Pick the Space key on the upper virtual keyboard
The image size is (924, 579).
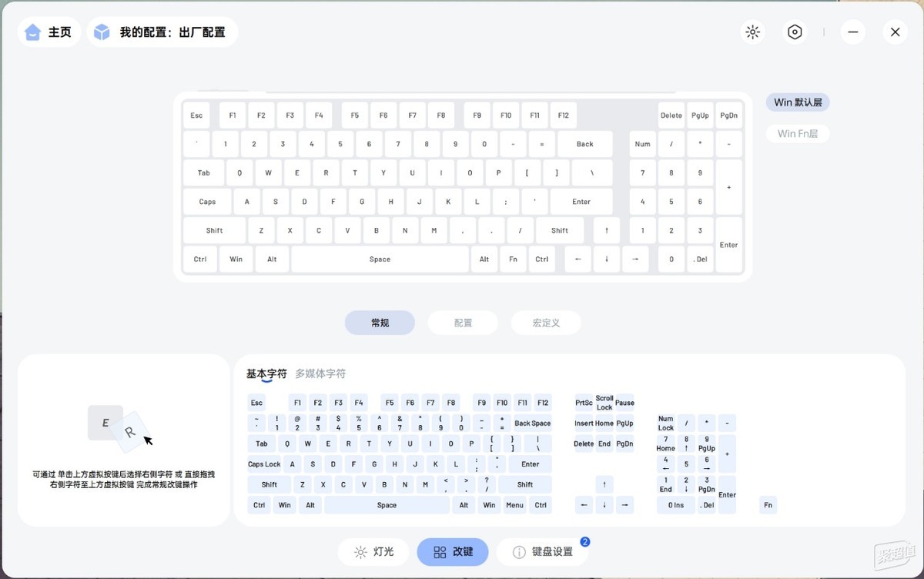coord(380,259)
